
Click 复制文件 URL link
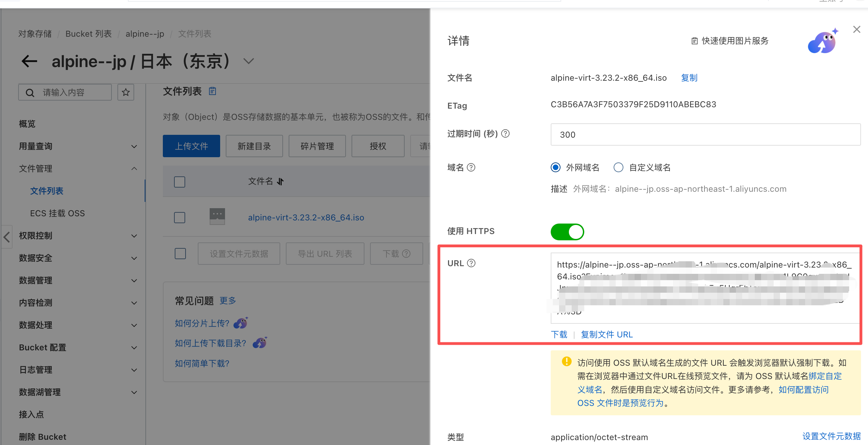pyautogui.click(x=607, y=335)
